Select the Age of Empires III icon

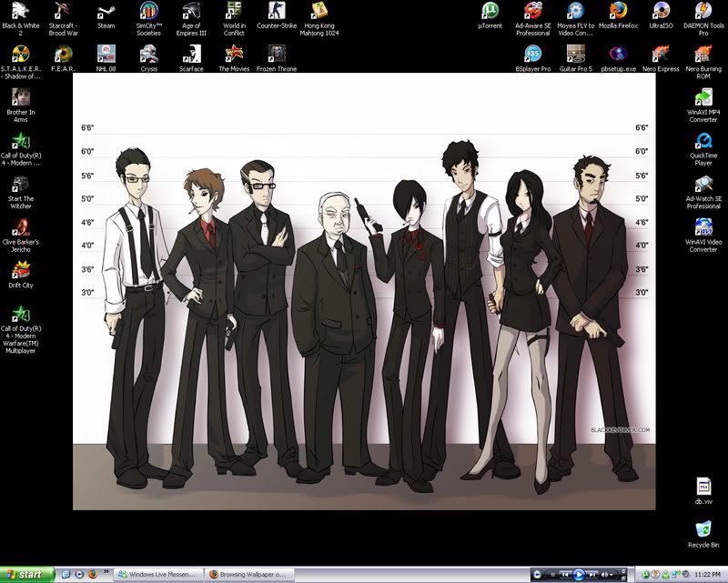click(191, 18)
